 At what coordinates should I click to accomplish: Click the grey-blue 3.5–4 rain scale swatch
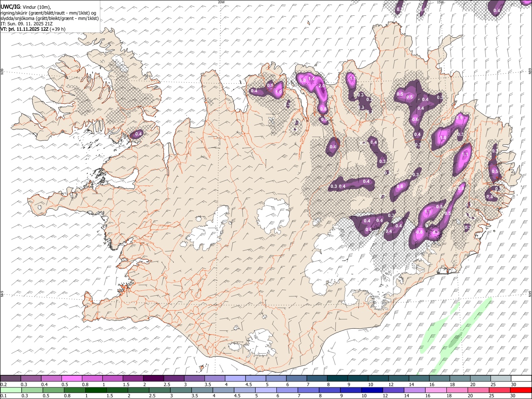[202, 390]
